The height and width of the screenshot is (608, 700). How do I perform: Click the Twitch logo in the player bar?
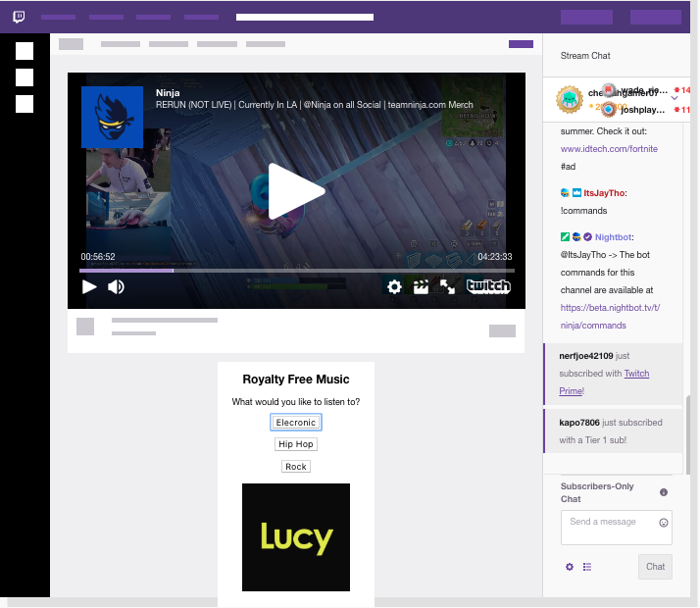tap(488, 286)
